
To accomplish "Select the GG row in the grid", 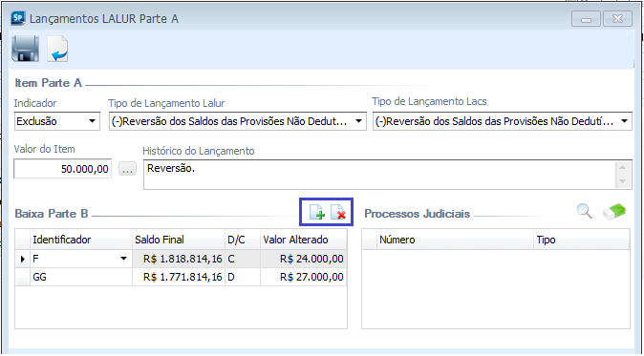I will tap(181, 277).
